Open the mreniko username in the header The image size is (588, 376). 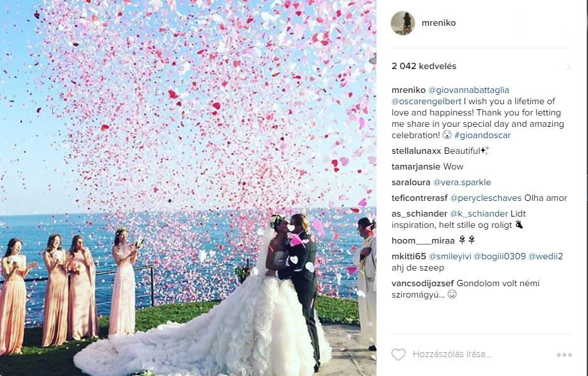[x=439, y=23]
